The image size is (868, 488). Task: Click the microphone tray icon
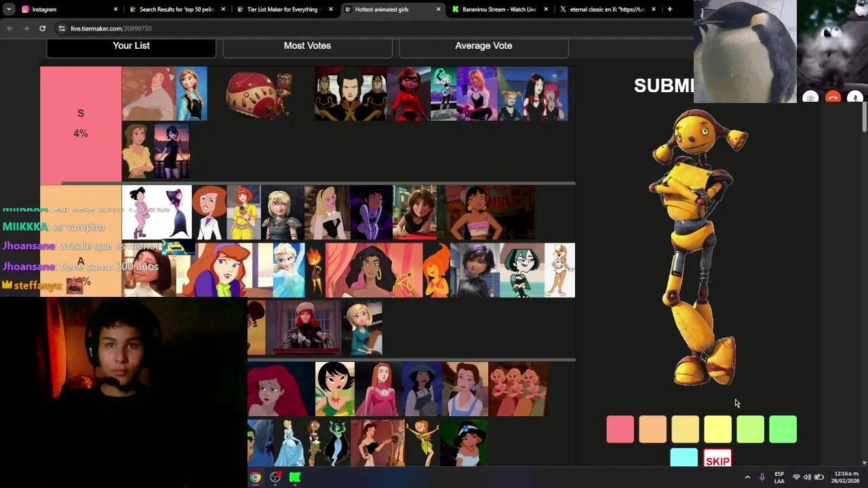point(762,477)
